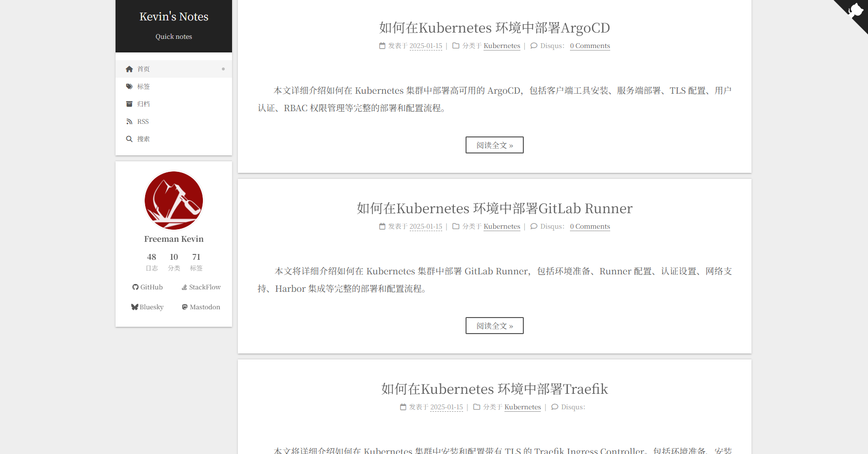Open the ArgoCD deployment post title

click(x=494, y=28)
